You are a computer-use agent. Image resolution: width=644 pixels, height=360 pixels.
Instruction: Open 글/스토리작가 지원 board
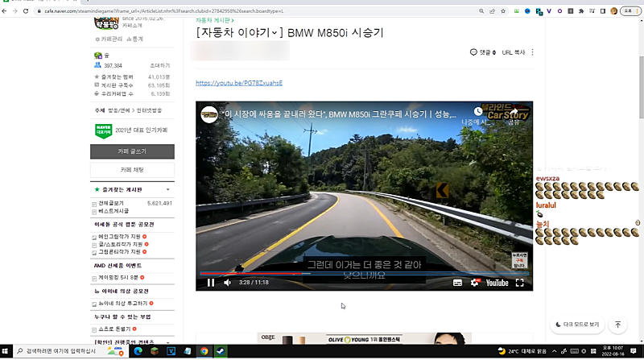coord(120,245)
